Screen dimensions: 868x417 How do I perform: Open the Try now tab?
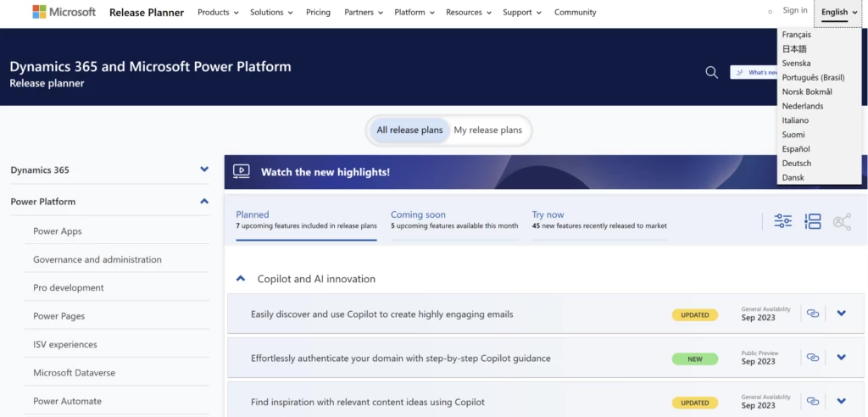[548, 215]
